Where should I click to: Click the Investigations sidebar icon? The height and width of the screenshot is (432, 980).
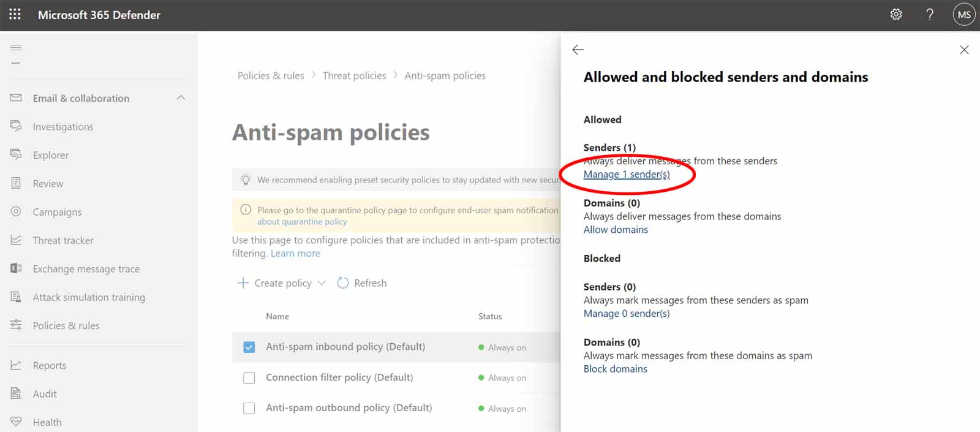16,126
